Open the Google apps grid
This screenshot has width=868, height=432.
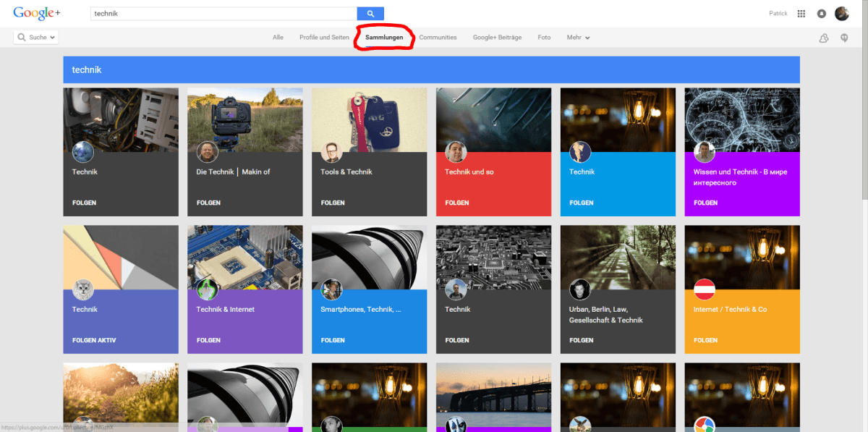click(x=801, y=14)
